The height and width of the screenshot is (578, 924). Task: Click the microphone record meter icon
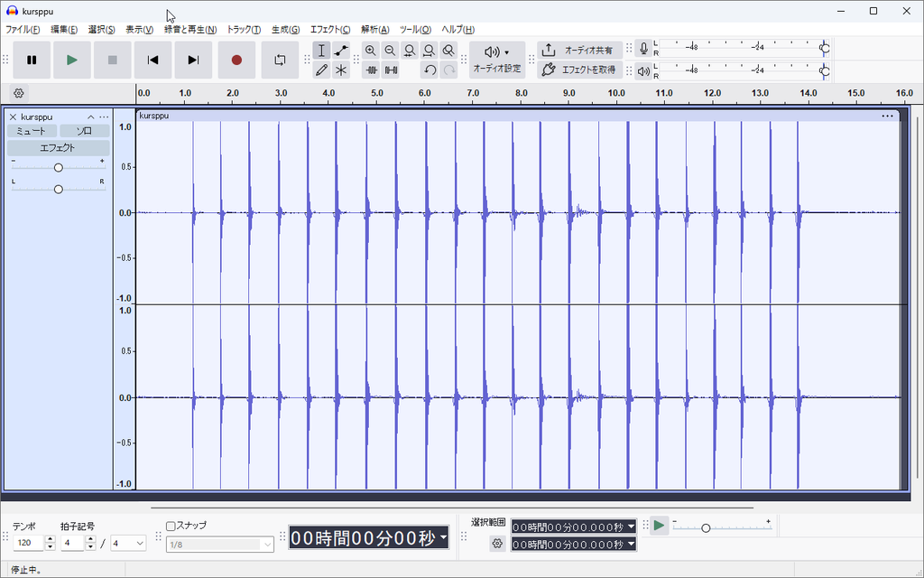coord(643,49)
